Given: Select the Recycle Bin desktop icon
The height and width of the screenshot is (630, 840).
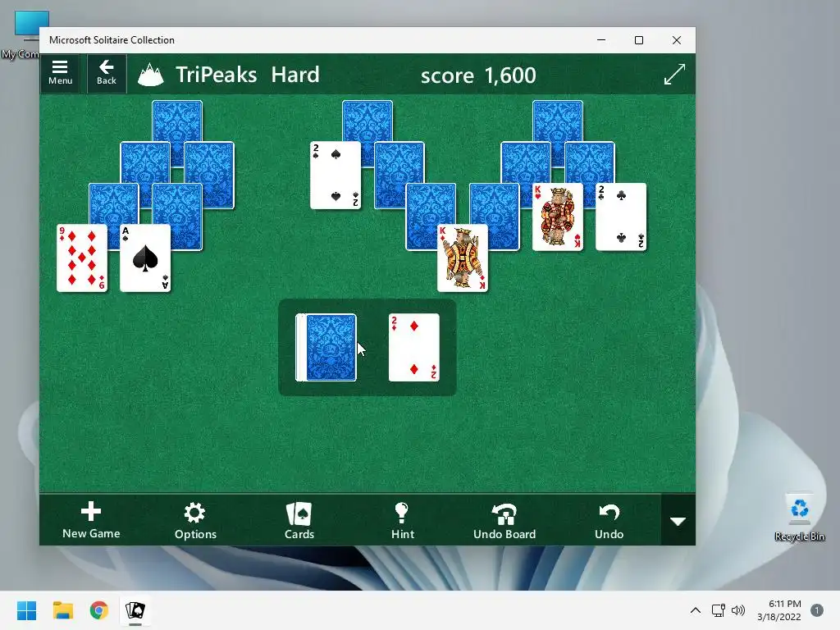Looking at the screenshot, I should pyautogui.click(x=799, y=517).
